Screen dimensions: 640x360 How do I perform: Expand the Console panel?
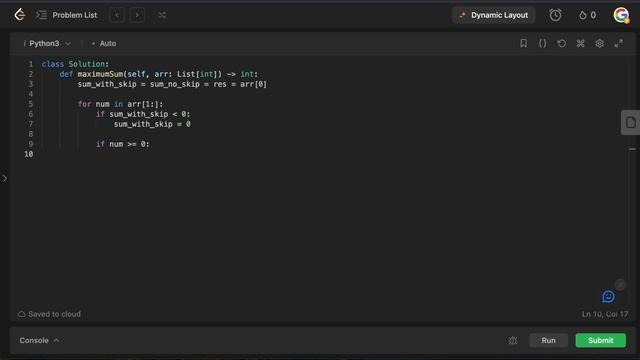click(x=39, y=340)
